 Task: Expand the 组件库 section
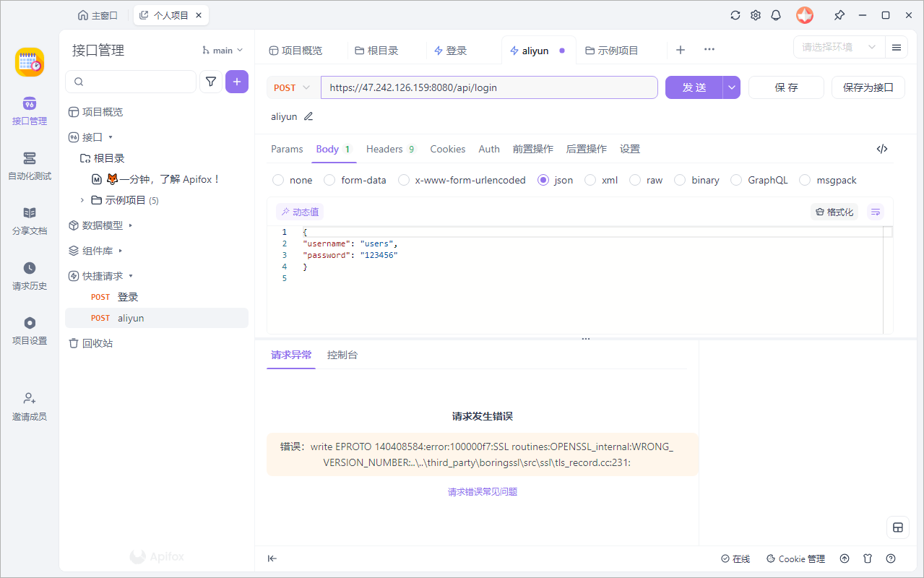point(120,251)
